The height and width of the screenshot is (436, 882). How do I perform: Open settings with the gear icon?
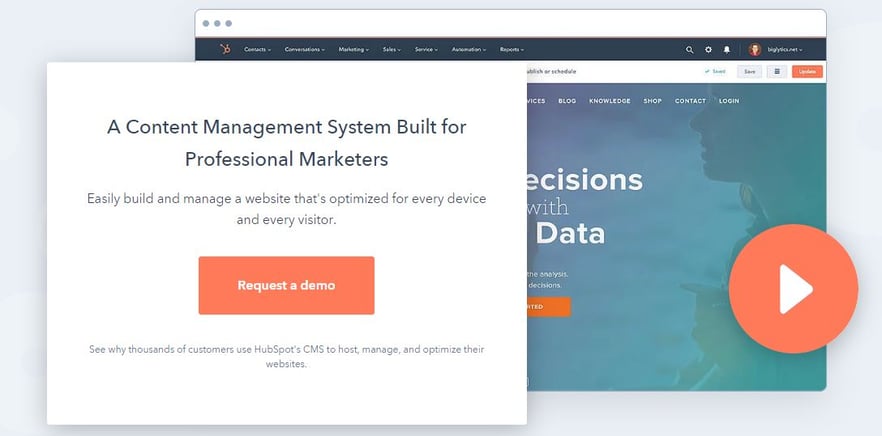708,50
